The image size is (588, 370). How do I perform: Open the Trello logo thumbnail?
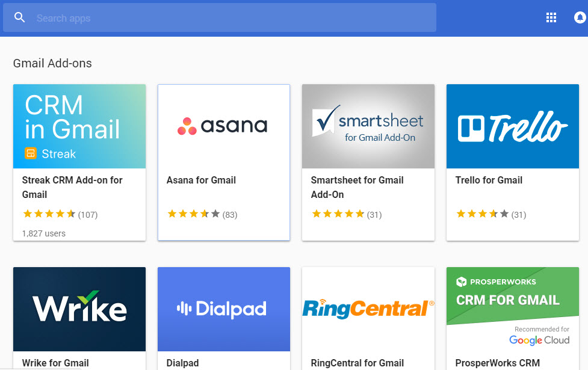(x=513, y=126)
